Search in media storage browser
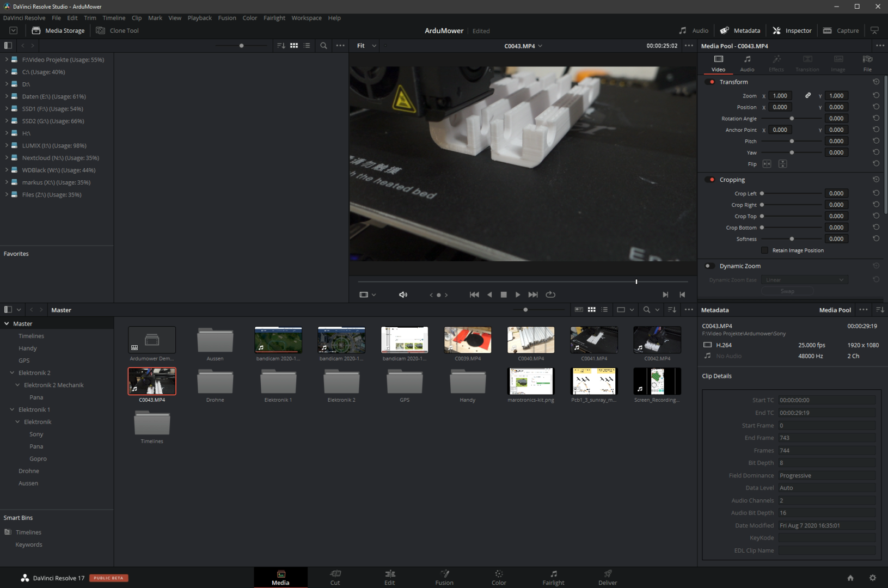 (323, 46)
